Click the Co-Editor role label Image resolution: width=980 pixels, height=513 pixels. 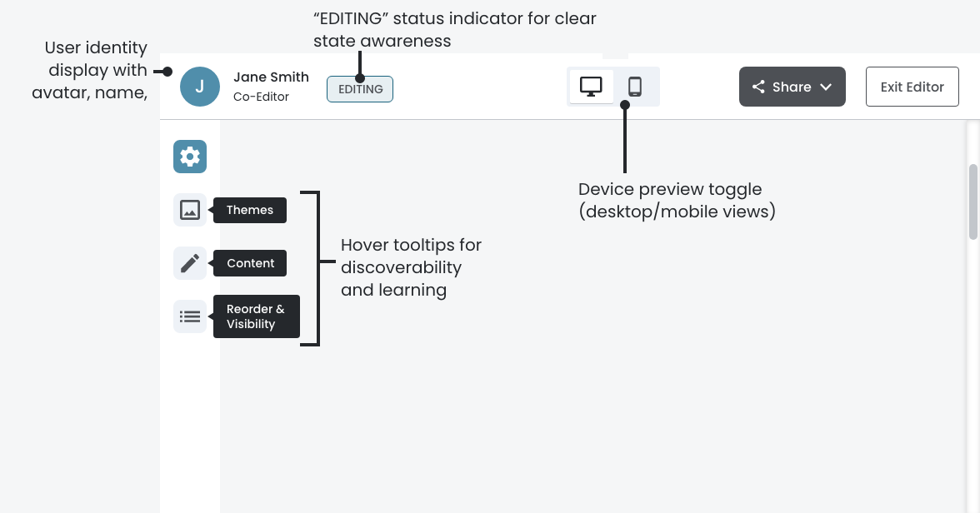pyautogui.click(x=261, y=97)
